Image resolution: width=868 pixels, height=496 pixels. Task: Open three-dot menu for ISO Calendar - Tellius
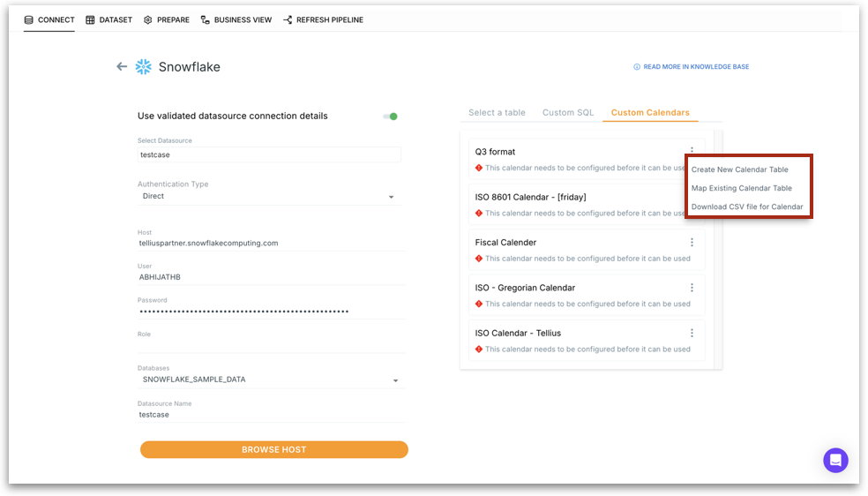[692, 333]
